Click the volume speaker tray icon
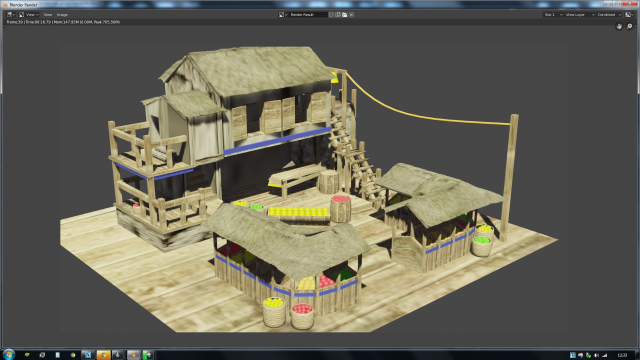640x360 pixels. [596, 355]
